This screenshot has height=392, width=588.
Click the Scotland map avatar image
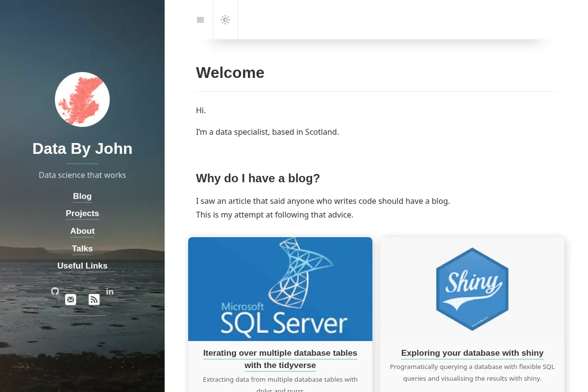(x=82, y=99)
